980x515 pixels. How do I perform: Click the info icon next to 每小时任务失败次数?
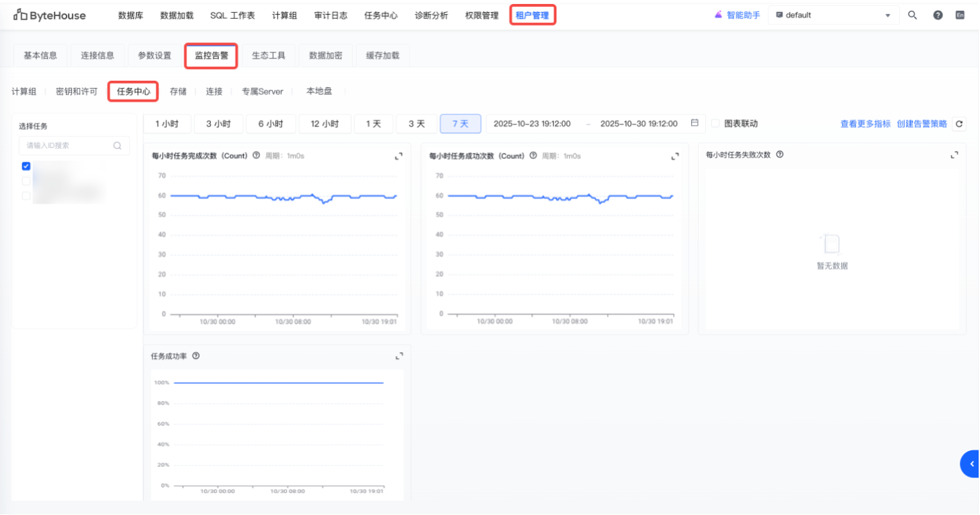(x=780, y=155)
